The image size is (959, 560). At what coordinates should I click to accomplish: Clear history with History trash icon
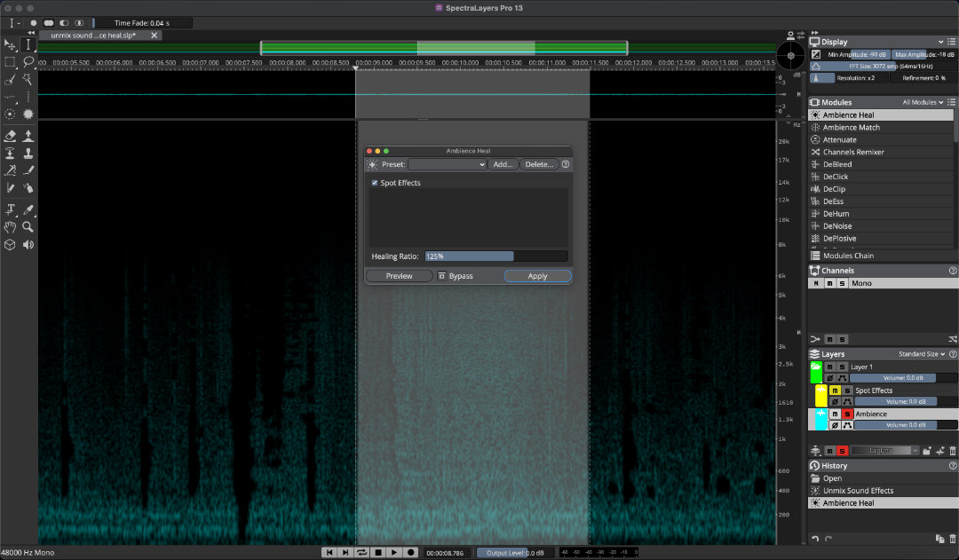[x=952, y=539]
